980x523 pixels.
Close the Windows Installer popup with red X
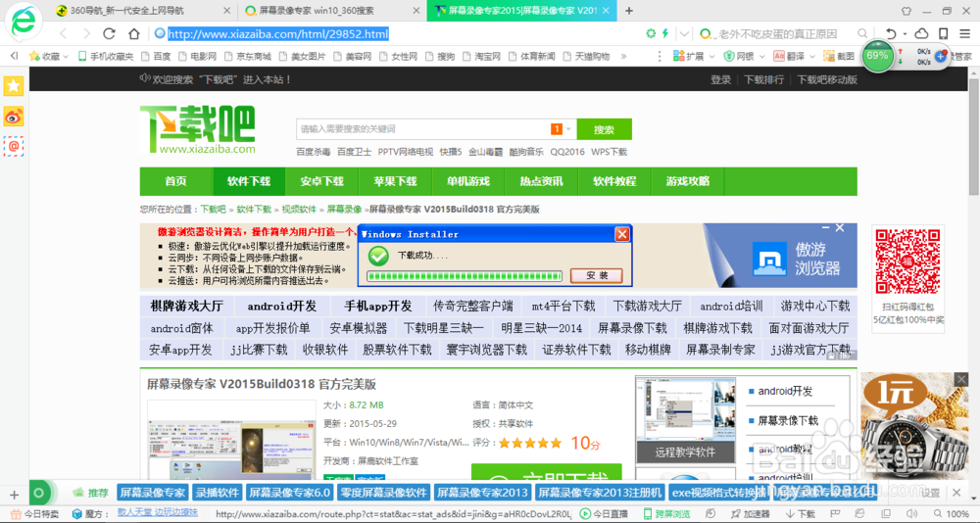(622, 234)
